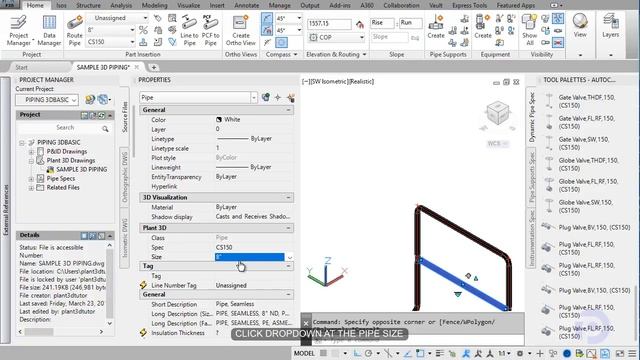Viewport: 640px width, 360px height.
Task: Click the Details panel horizontal scrollbar
Action: (60, 332)
